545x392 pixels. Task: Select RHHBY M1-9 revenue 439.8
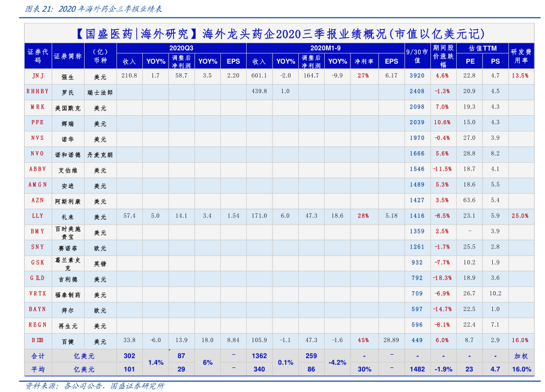(x=259, y=91)
